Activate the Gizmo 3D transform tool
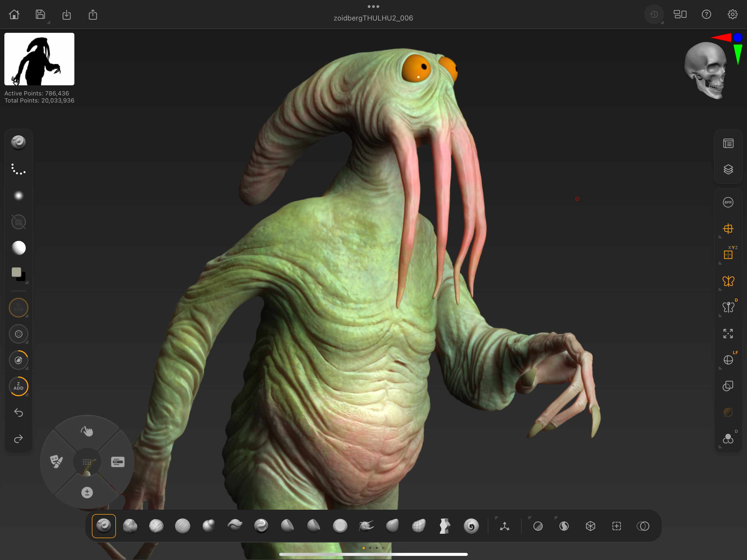Viewport: 747px width, 560px height. tap(504, 526)
